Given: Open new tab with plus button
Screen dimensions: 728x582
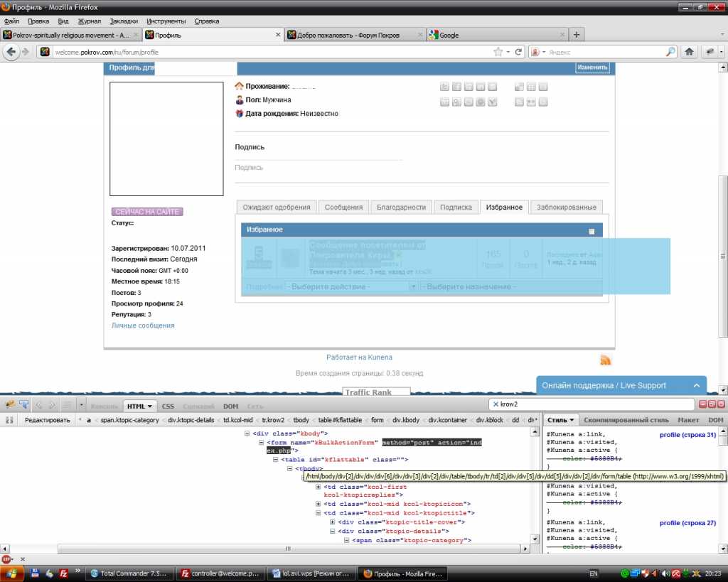Looking at the screenshot, I should click(577, 35).
